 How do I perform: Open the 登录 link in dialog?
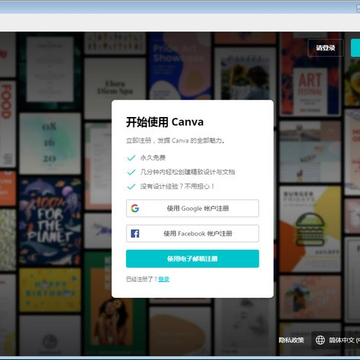tap(164, 279)
